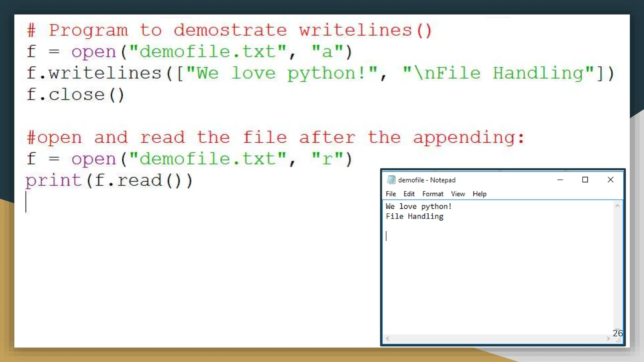Click the Notepad scroll up arrow
This screenshot has width=644, height=362.
(x=617, y=206)
